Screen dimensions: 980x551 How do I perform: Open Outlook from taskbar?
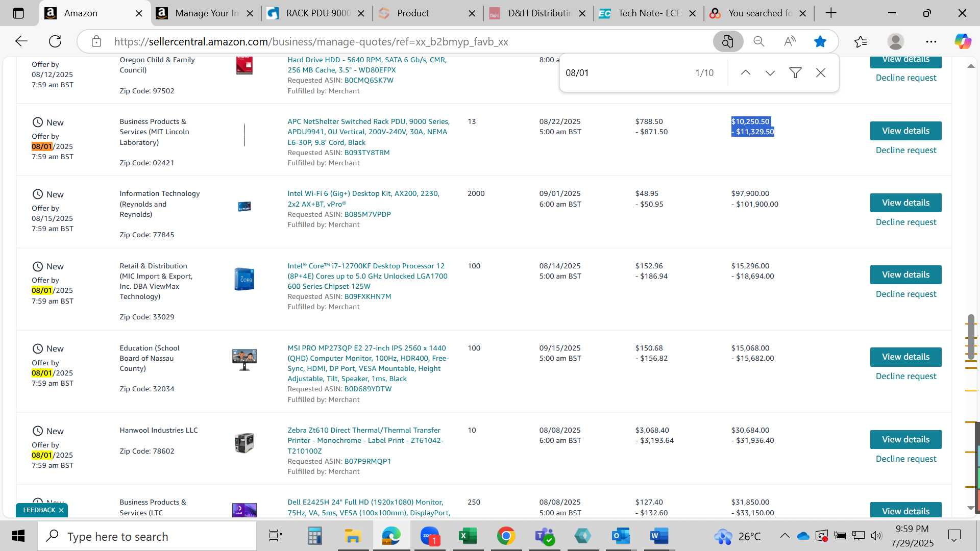(x=621, y=536)
